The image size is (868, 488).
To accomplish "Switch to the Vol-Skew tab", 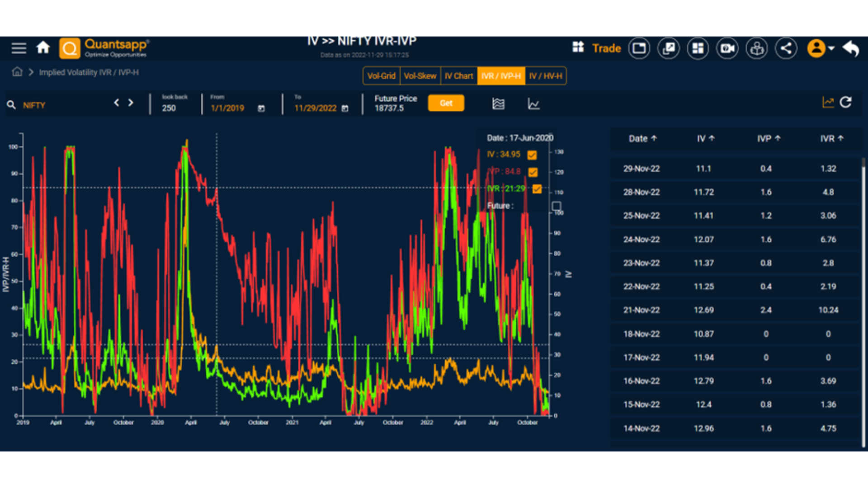I will [x=420, y=76].
